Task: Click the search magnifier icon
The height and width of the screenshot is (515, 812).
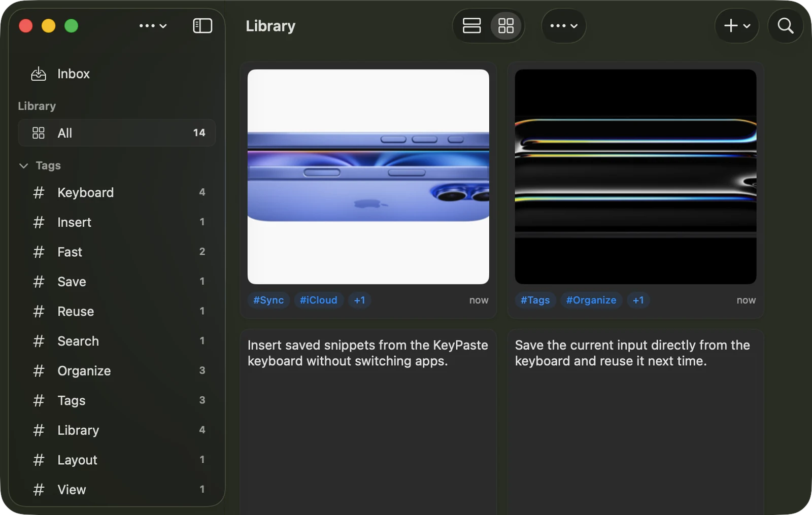Action: (x=786, y=26)
